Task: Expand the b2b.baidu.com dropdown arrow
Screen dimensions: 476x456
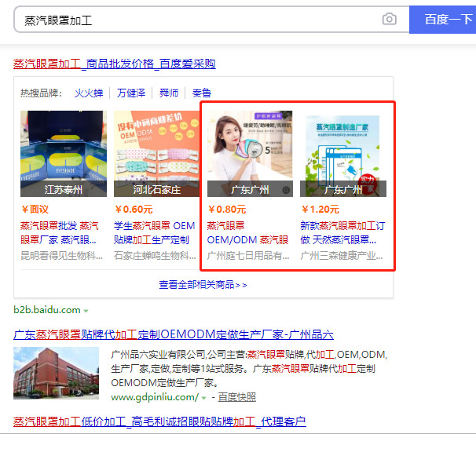Action: click(x=86, y=311)
